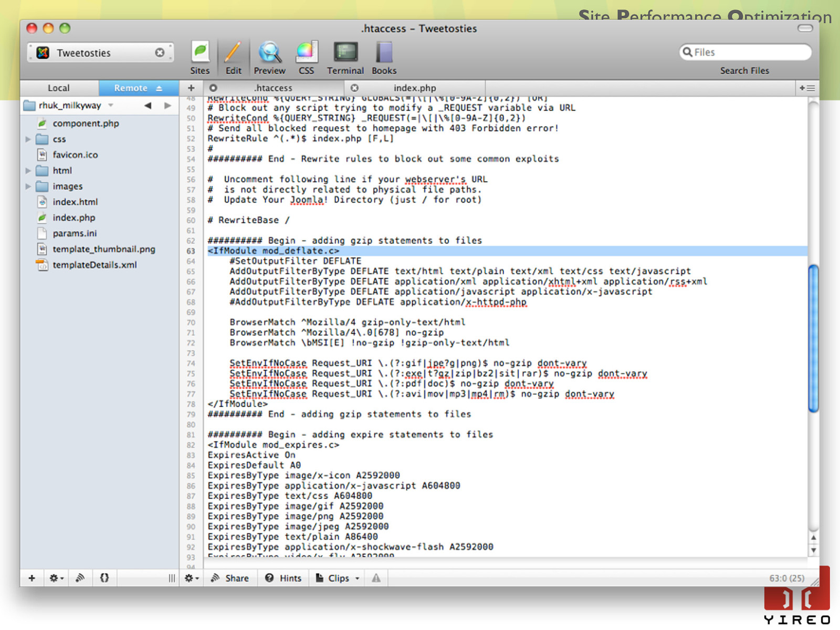Open the Terminal toolbar icon
The width and height of the screenshot is (840, 630).
pyautogui.click(x=345, y=58)
